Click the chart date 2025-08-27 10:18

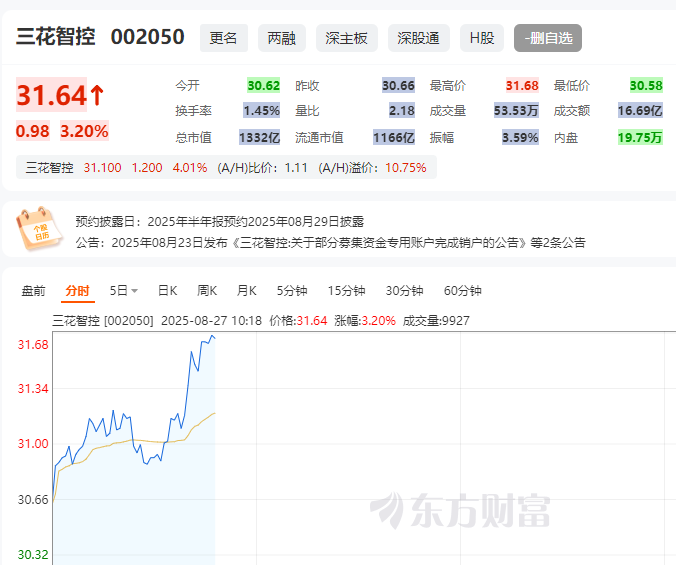point(211,321)
